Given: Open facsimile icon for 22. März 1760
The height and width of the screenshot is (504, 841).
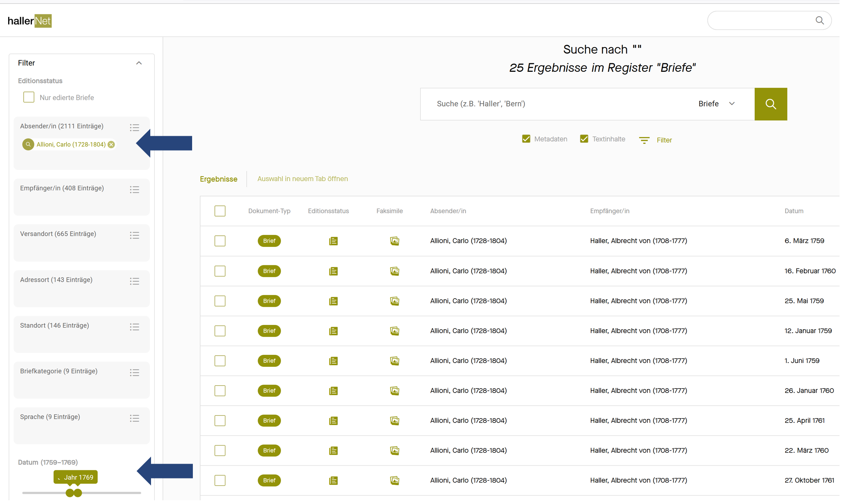Looking at the screenshot, I should pos(395,451).
